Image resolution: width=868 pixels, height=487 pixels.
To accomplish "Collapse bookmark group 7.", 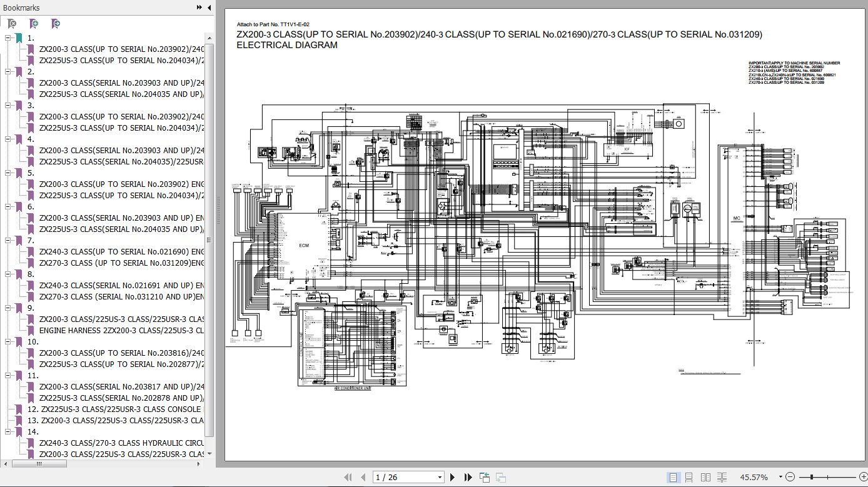I will pos(9,241).
